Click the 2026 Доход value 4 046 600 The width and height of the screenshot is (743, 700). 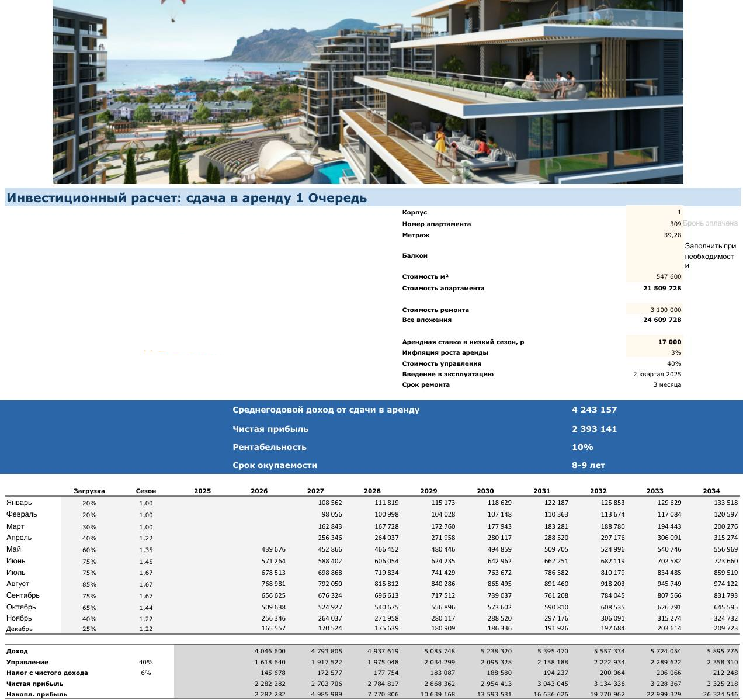[x=270, y=652]
